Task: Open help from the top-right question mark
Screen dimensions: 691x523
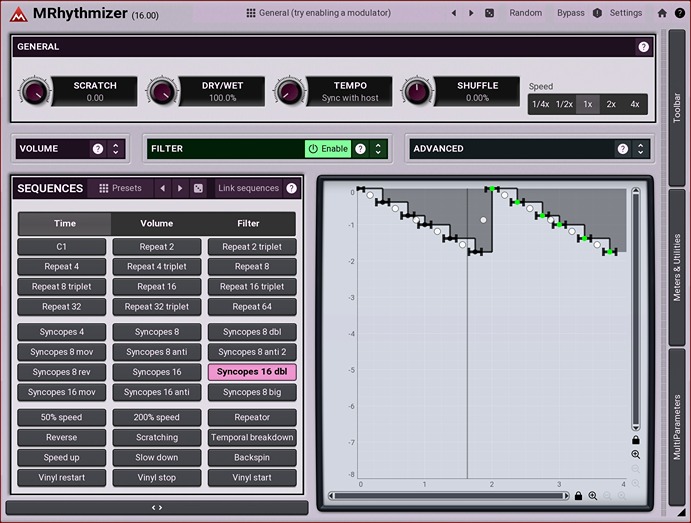Action: (680, 13)
